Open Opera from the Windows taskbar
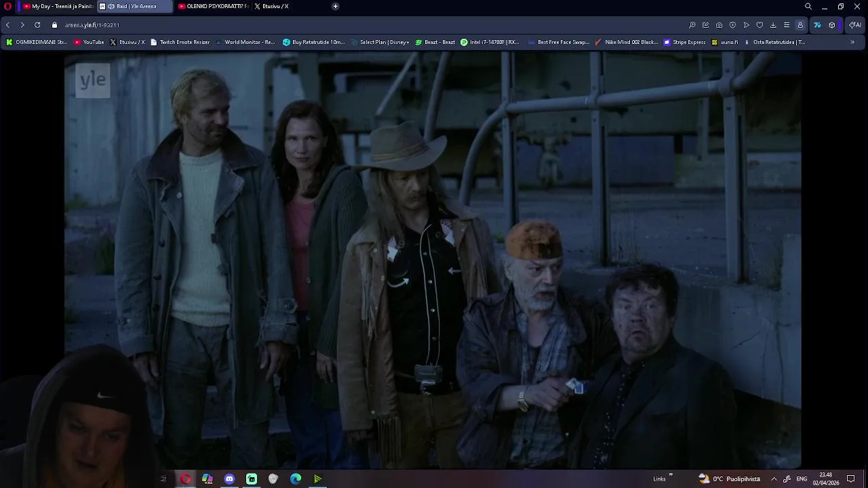868x488 pixels. [185, 479]
